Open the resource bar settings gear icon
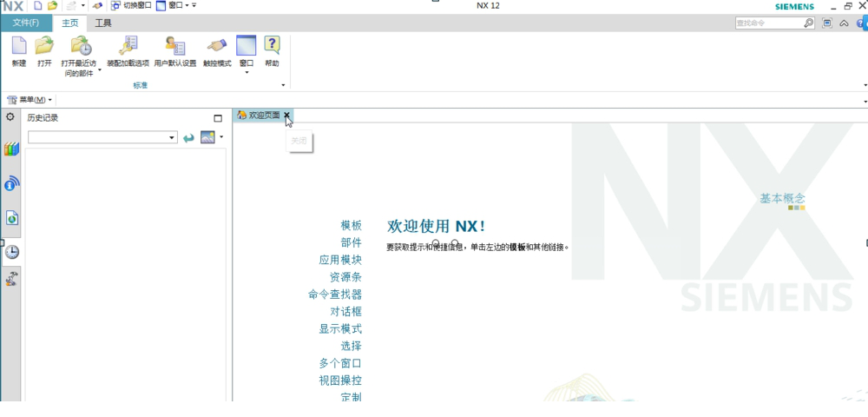868x417 pixels. (10, 117)
